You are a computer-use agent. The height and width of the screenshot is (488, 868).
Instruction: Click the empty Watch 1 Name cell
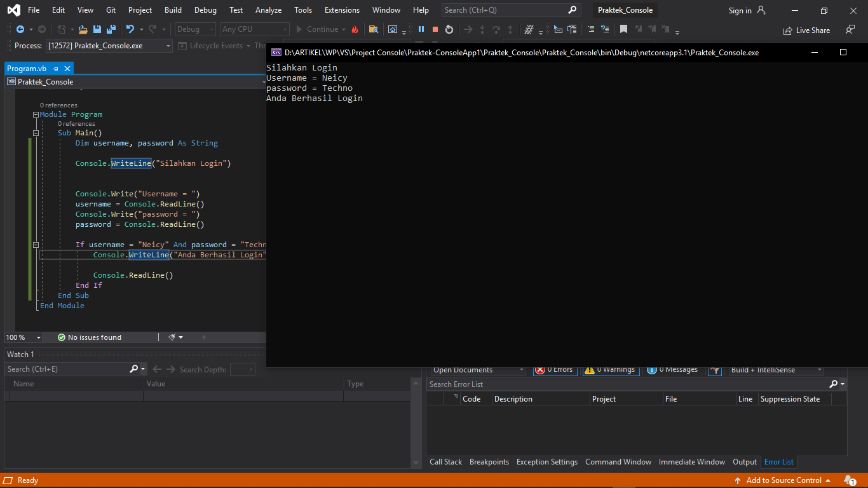[76, 396]
